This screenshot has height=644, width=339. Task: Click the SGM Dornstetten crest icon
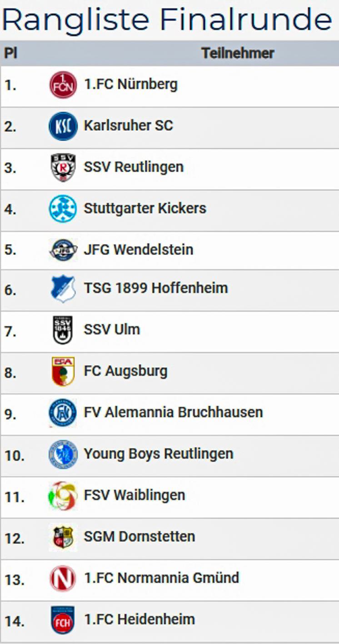coord(63,537)
